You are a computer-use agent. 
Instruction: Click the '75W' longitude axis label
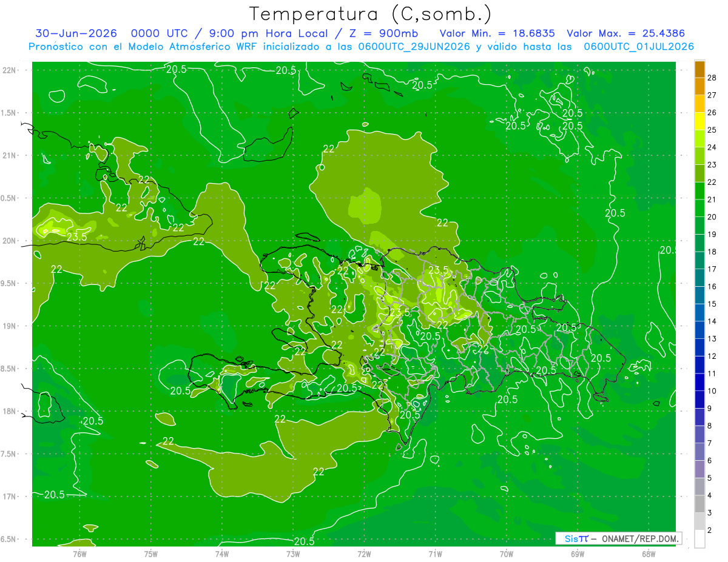point(151,554)
